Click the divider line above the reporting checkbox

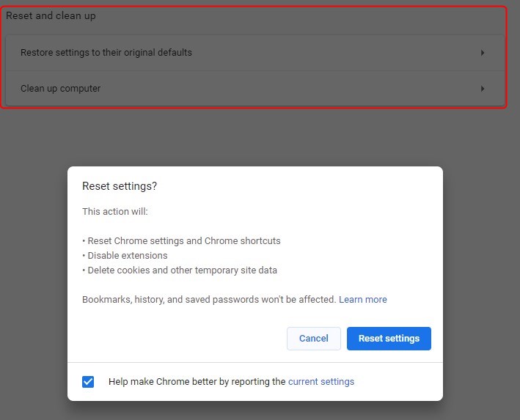tap(255, 362)
